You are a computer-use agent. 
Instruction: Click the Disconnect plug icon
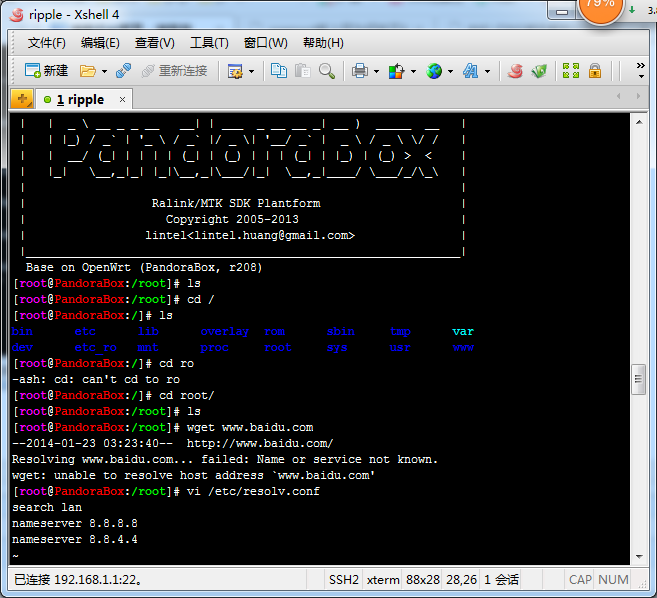tap(124, 71)
